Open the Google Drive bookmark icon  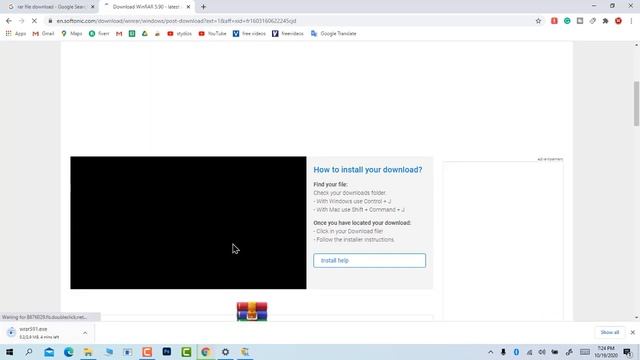point(144,33)
